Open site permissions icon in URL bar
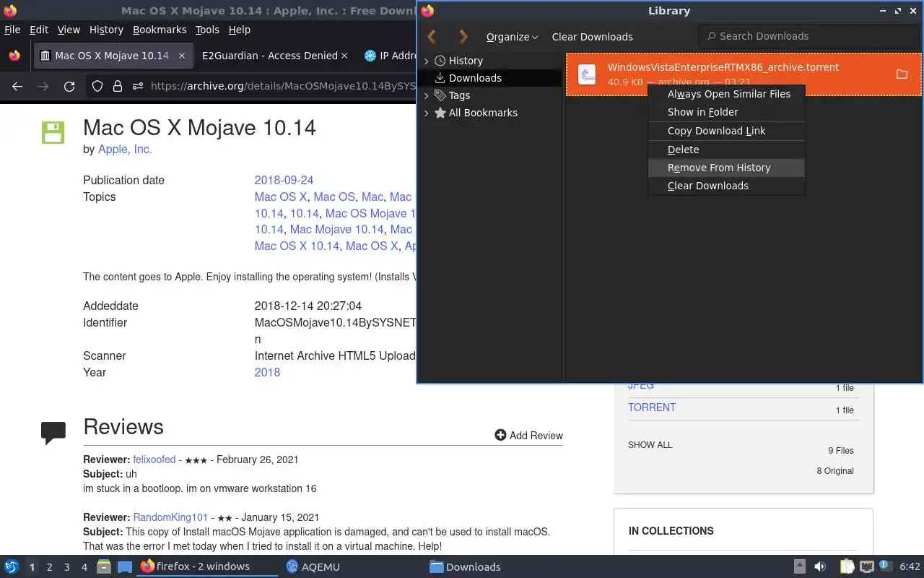The width and height of the screenshot is (924, 578). pyautogui.click(x=137, y=86)
